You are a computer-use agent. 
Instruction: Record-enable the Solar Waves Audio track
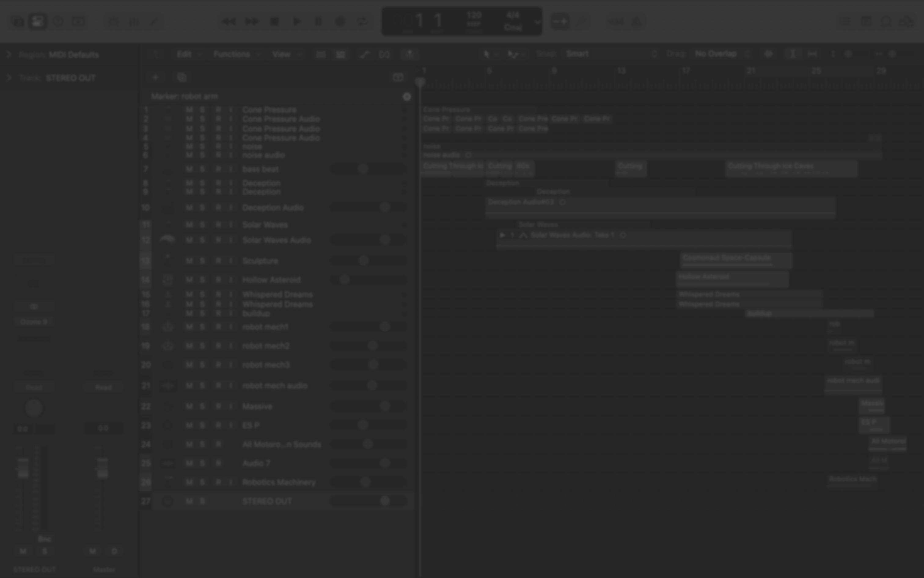pos(218,240)
